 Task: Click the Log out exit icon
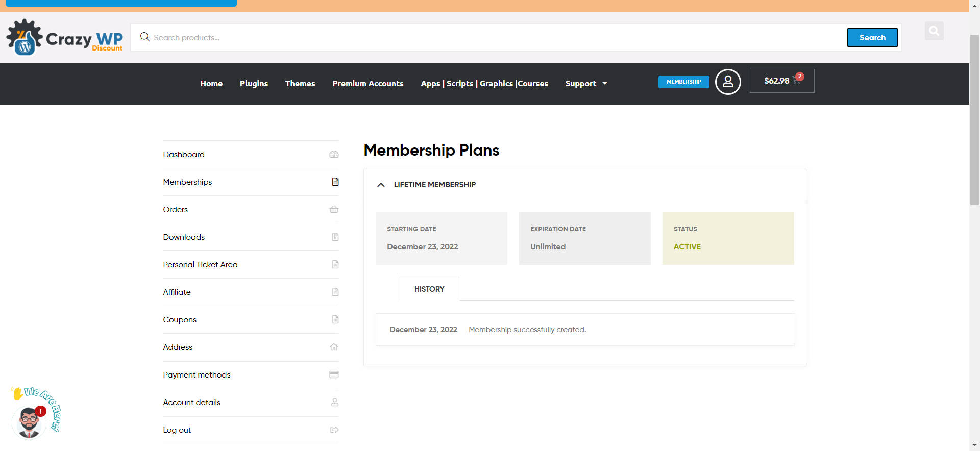tap(334, 430)
